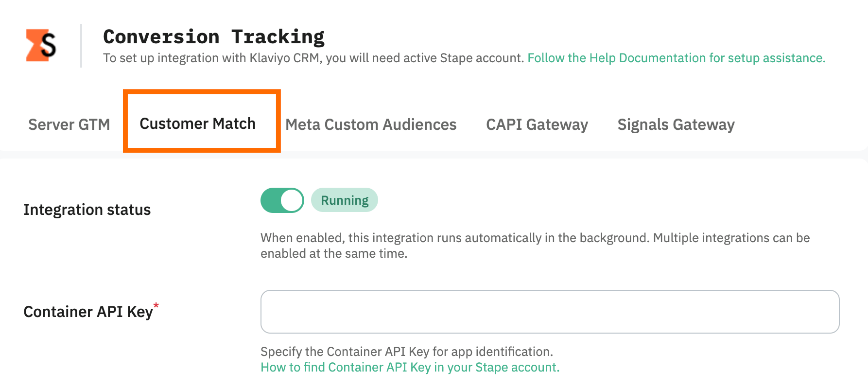Screen dimensions: 868x390
Task: Focus the Container API Key input field
Action: pyautogui.click(x=550, y=312)
